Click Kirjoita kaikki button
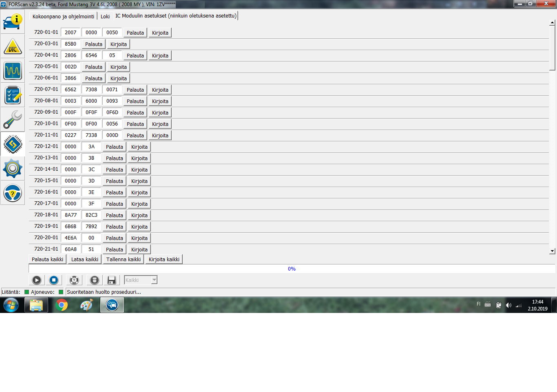Screen dimensions: 557x392 pos(164,260)
